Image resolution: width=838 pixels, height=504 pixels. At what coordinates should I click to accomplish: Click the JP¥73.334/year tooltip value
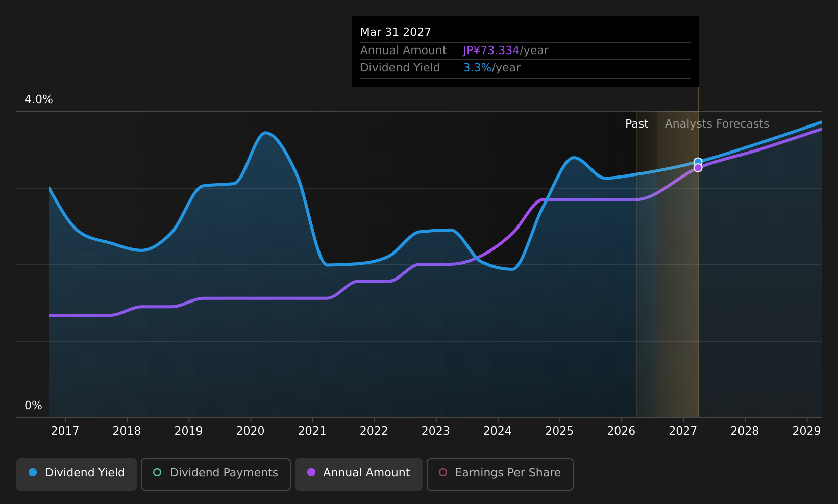point(505,51)
